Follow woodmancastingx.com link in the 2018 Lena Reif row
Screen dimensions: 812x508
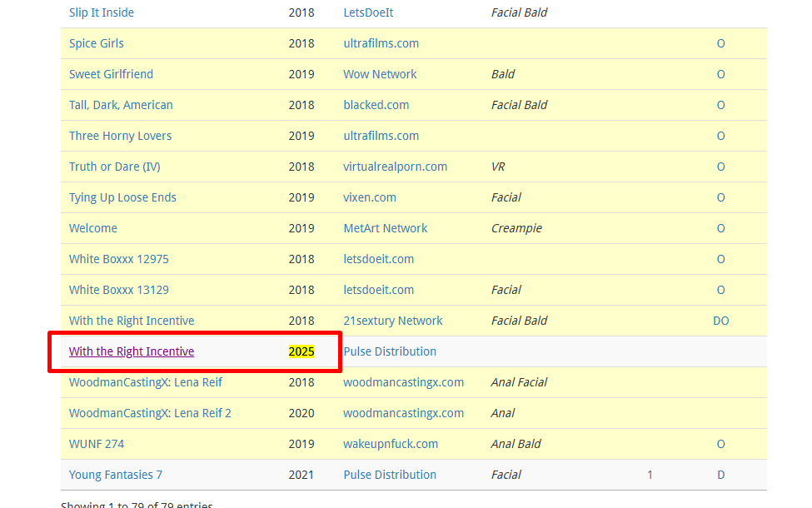coord(403,382)
